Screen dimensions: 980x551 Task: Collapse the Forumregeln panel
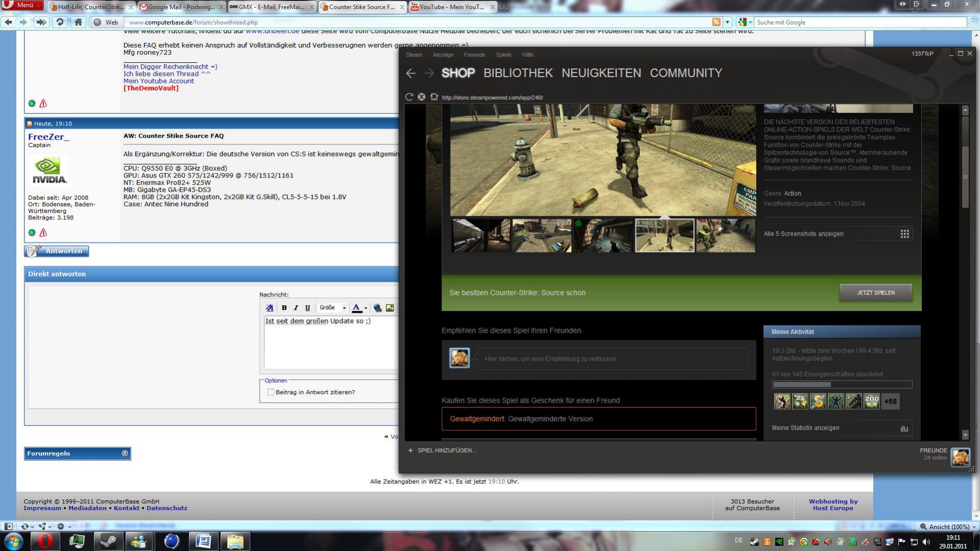[125, 453]
